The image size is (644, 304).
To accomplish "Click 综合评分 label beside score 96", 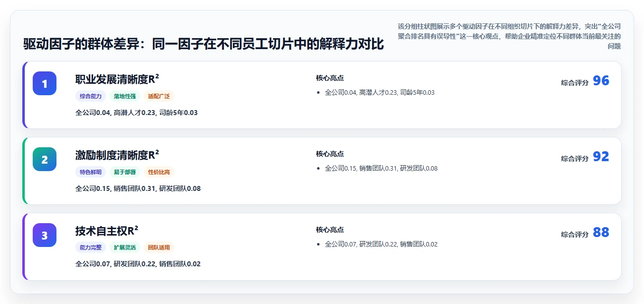I will tap(575, 83).
